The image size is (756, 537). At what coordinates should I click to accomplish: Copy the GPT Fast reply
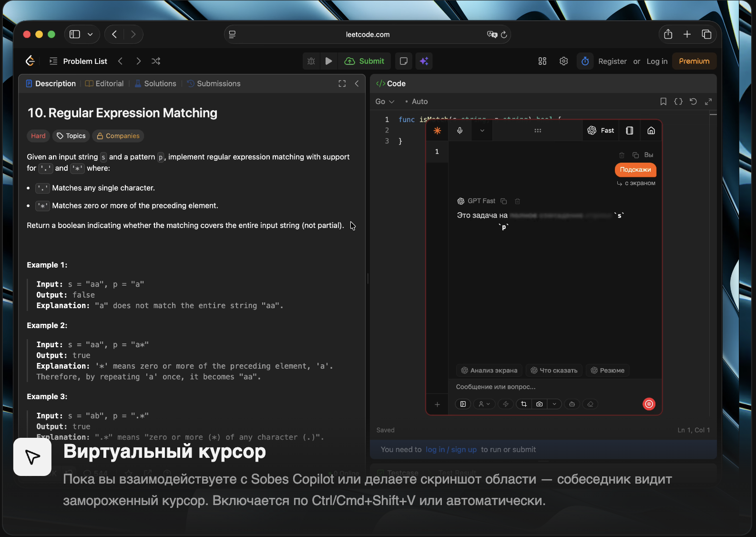click(x=504, y=201)
